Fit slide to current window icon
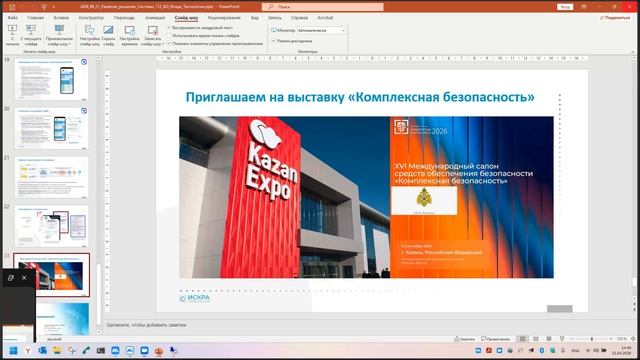The width and height of the screenshot is (640, 360). tap(633, 339)
